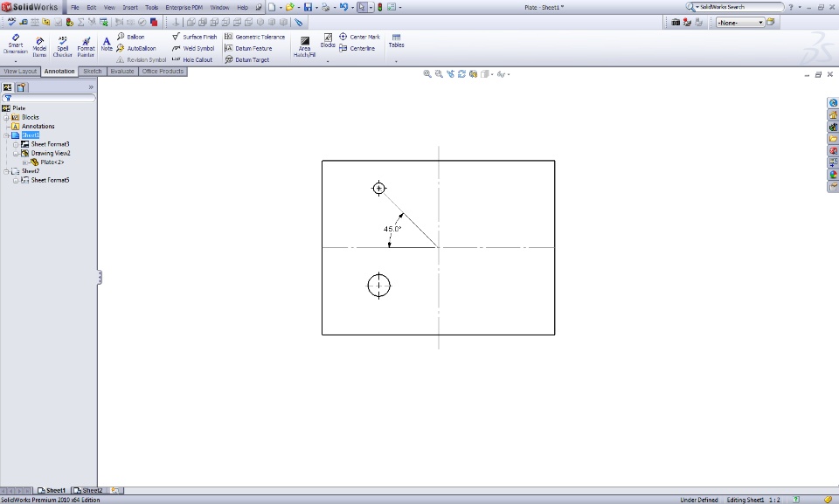Screen dimensions: 839x504
Task: Click the Blocks tool
Action: (328, 41)
